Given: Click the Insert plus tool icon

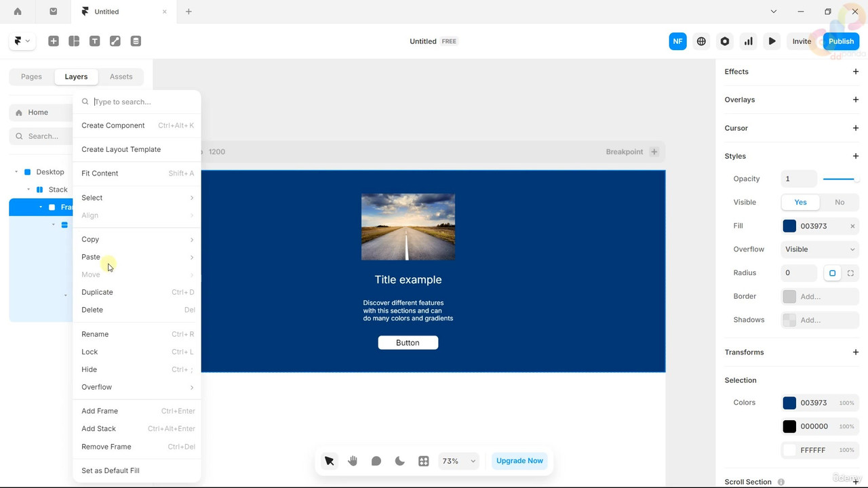Looking at the screenshot, I should tap(54, 41).
